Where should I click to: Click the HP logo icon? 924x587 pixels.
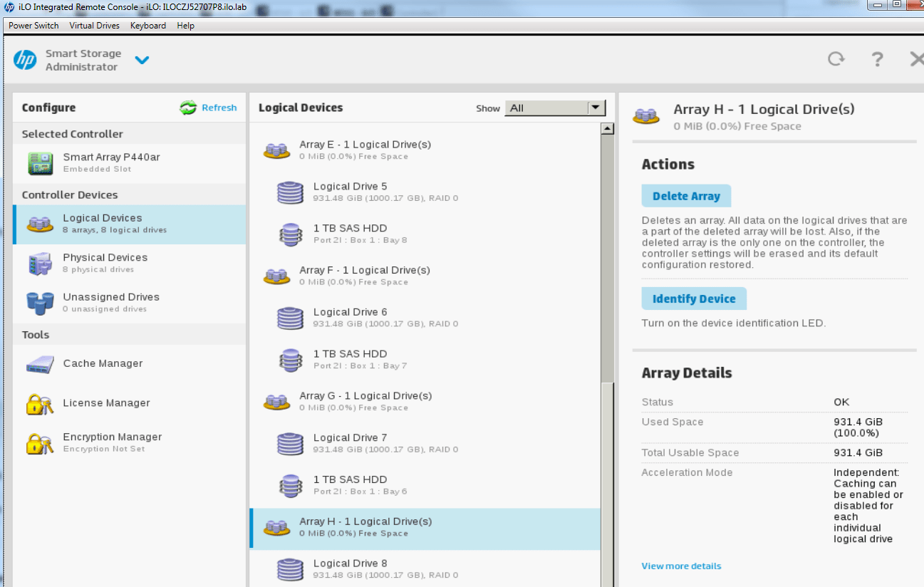(x=25, y=60)
